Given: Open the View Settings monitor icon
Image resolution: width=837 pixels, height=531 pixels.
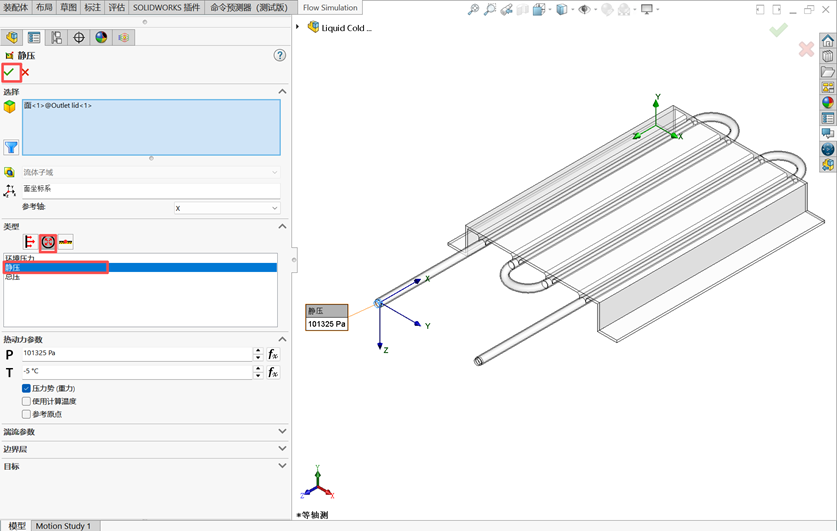Looking at the screenshot, I should [x=647, y=9].
